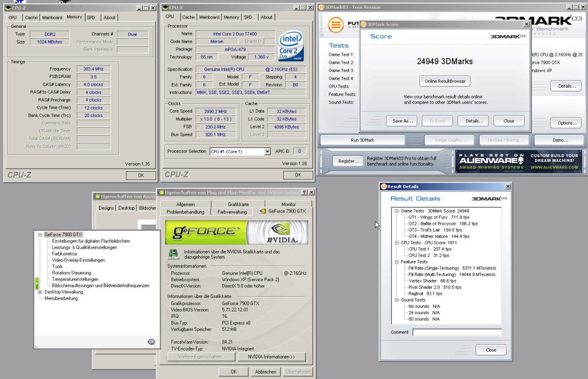
Task: Click the Comment input field
Action: [457, 332]
